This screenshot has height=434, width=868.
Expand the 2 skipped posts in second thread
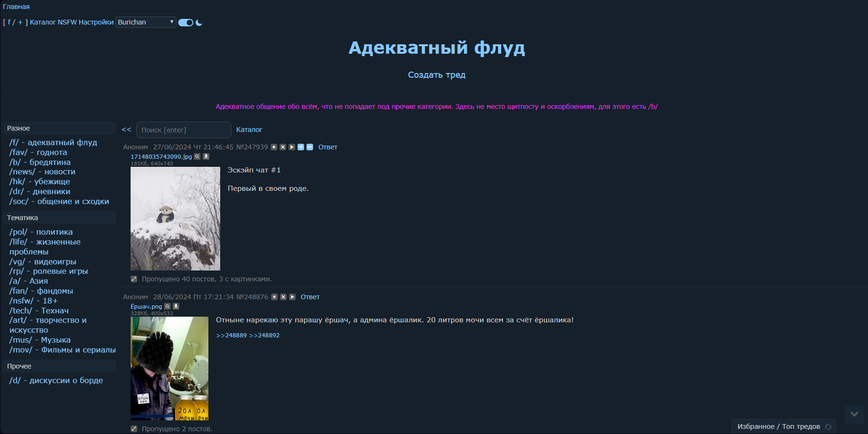[x=134, y=429]
